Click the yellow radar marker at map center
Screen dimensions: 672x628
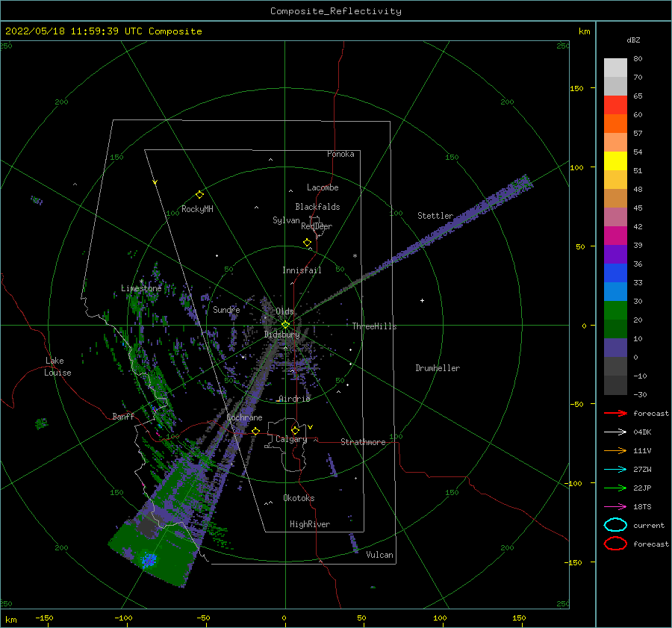coord(285,325)
